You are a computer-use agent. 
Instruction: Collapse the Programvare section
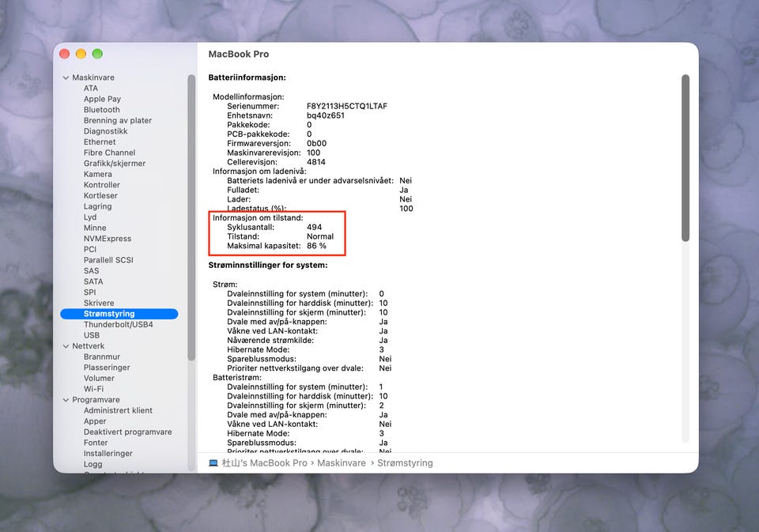pos(66,400)
